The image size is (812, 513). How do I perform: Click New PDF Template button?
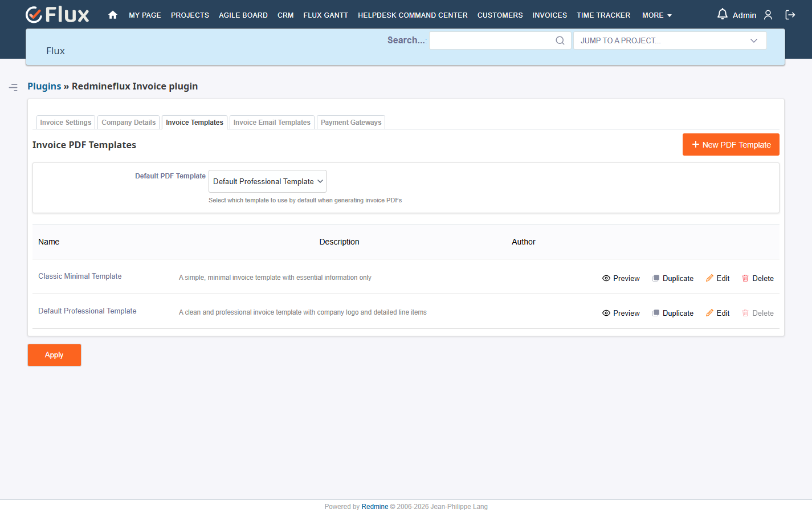[x=731, y=145]
